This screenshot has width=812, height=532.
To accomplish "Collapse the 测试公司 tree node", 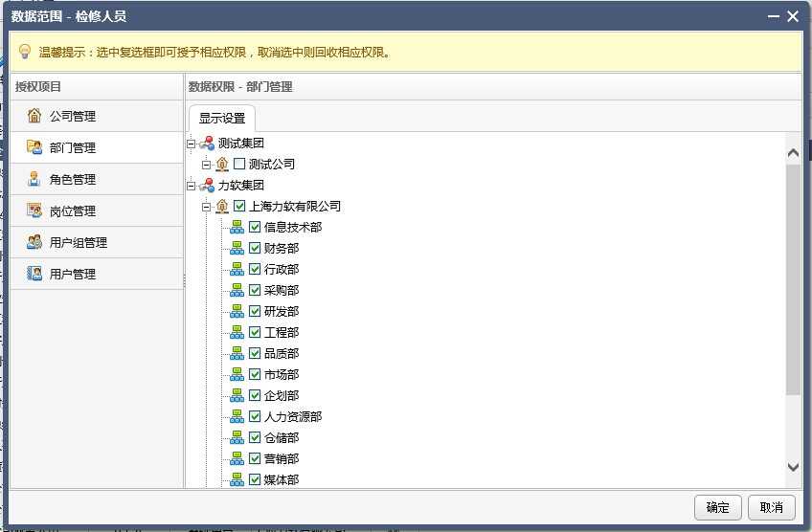I will click(206, 165).
